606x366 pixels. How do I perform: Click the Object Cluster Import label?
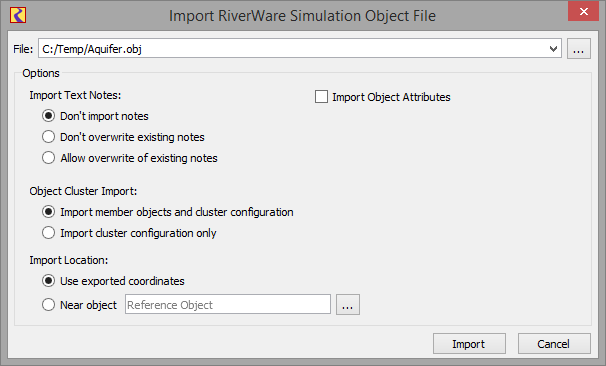(83, 191)
